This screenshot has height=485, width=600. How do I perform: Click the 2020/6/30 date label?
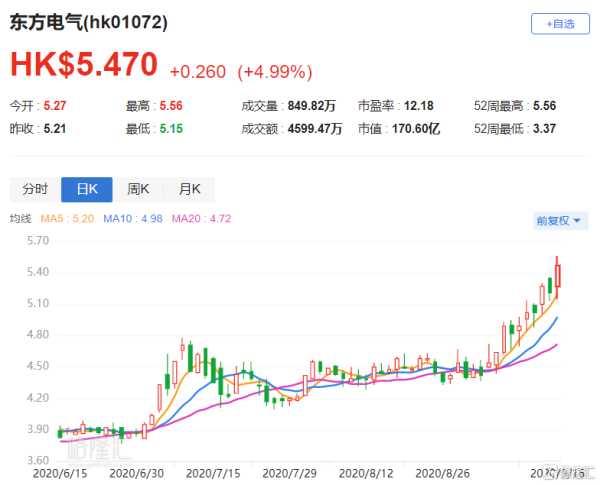click(137, 474)
